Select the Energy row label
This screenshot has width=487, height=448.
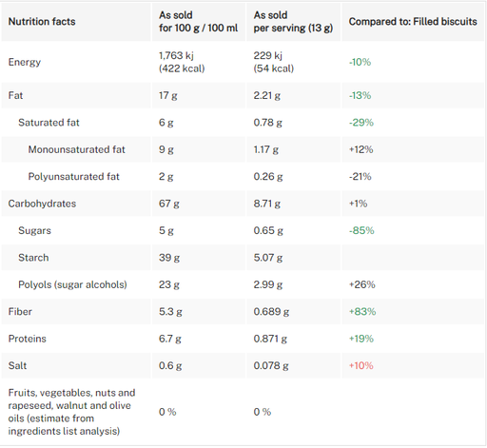click(x=25, y=62)
